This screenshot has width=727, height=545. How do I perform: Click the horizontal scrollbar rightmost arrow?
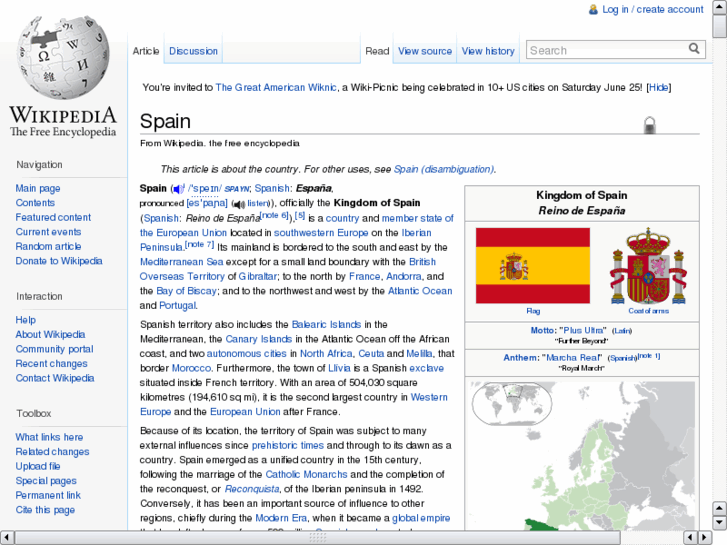coord(705,537)
